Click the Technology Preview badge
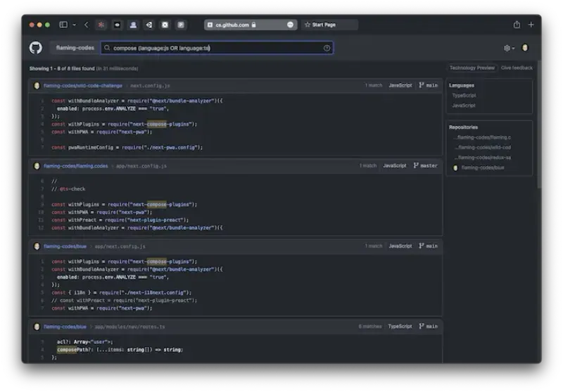 pos(472,68)
